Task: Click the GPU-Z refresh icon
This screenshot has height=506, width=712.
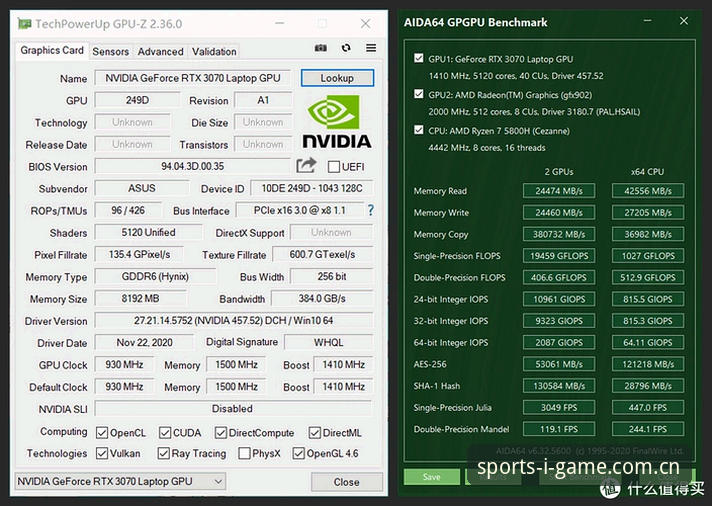Action: point(346,48)
